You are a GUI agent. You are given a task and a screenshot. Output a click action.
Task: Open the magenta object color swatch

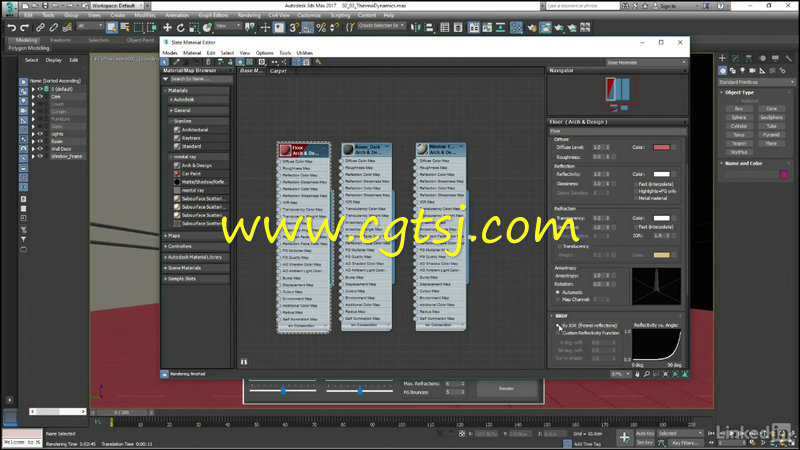click(x=784, y=175)
